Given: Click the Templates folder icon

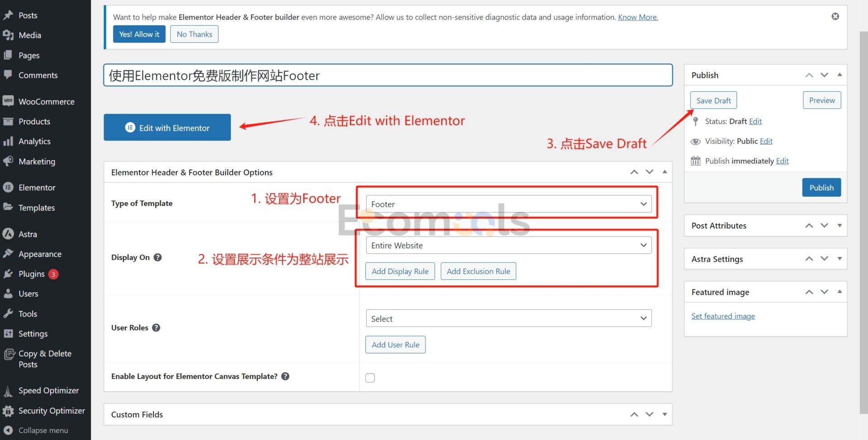Looking at the screenshot, I should coord(8,207).
